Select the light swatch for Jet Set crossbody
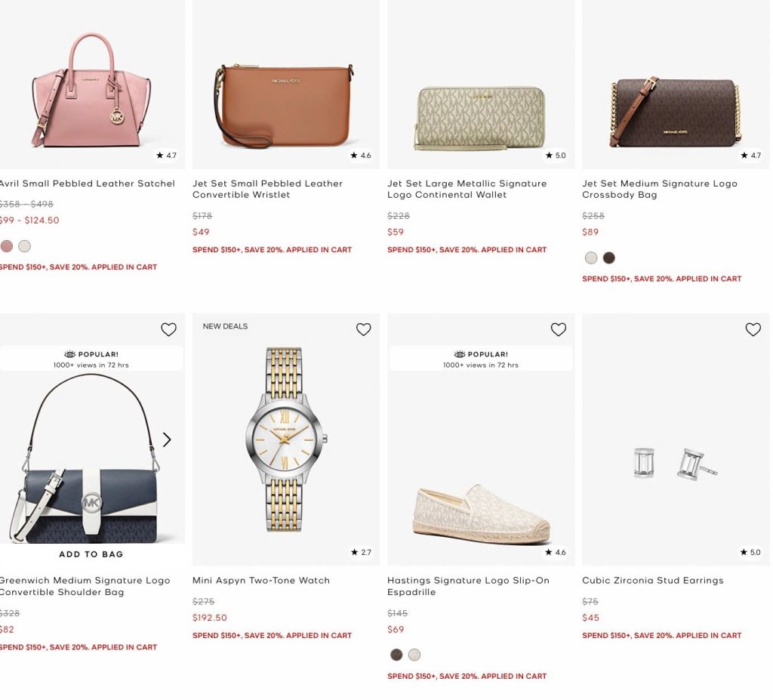Viewport: 773px width, 700px height. [591, 258]
